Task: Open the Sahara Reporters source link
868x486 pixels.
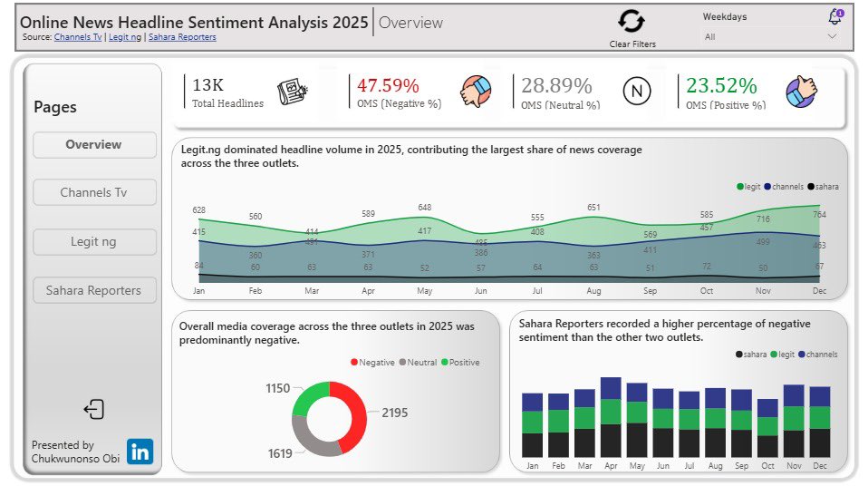Action: [182, 37]
